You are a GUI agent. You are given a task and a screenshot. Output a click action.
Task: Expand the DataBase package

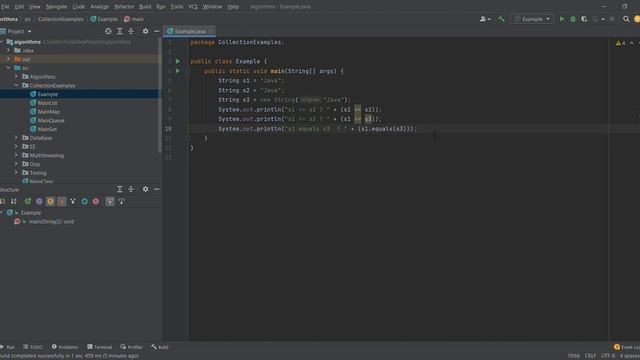(16, 138)
